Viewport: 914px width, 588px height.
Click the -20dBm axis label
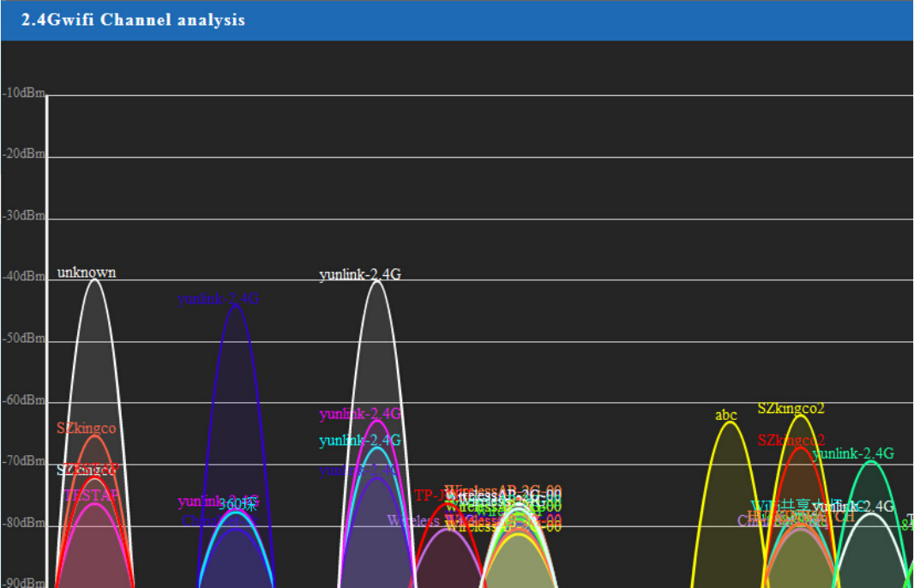(23, 153)
